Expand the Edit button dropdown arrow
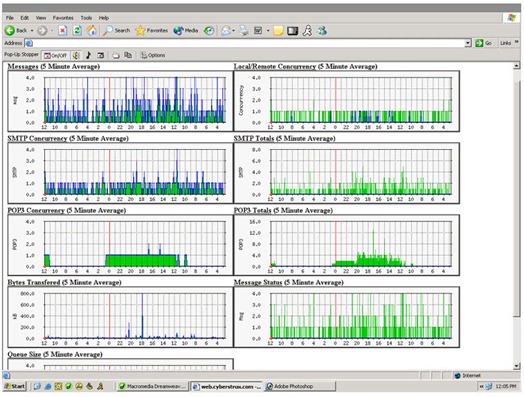 [x=268, y=31]
